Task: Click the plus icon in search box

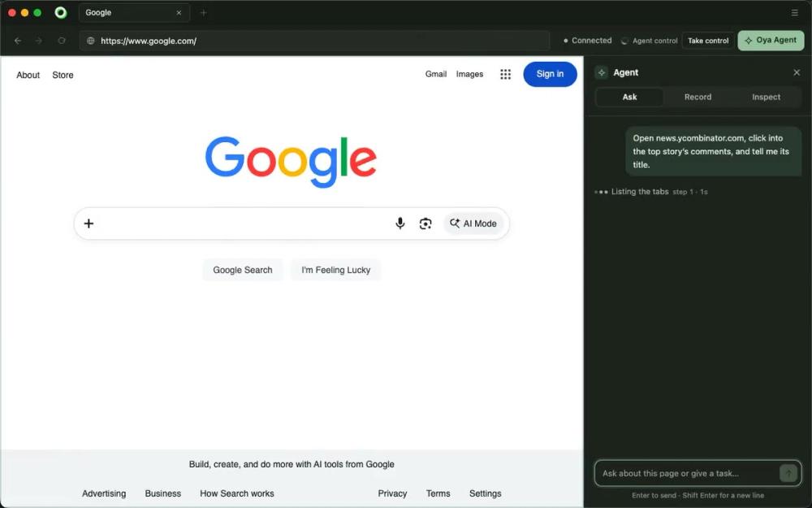Action: pyautogui.click(x=89, y=224)
